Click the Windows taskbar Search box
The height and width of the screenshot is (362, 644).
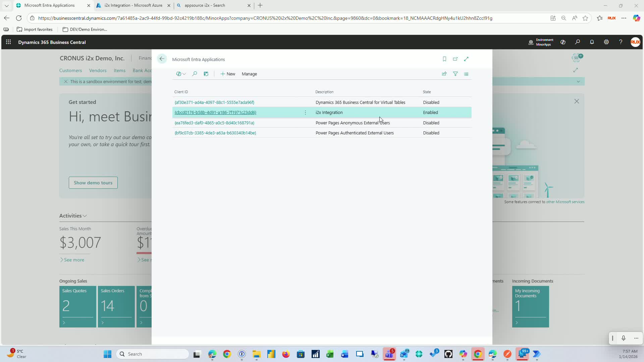click(x=153, y=354)
